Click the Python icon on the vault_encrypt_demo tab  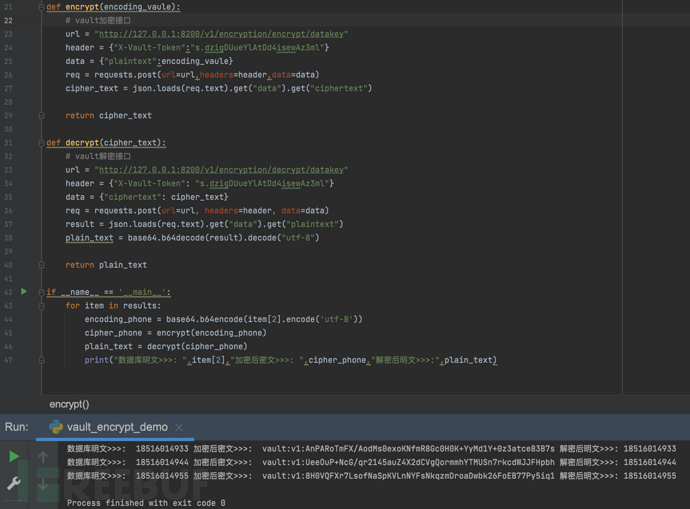[x=56, y=427]
